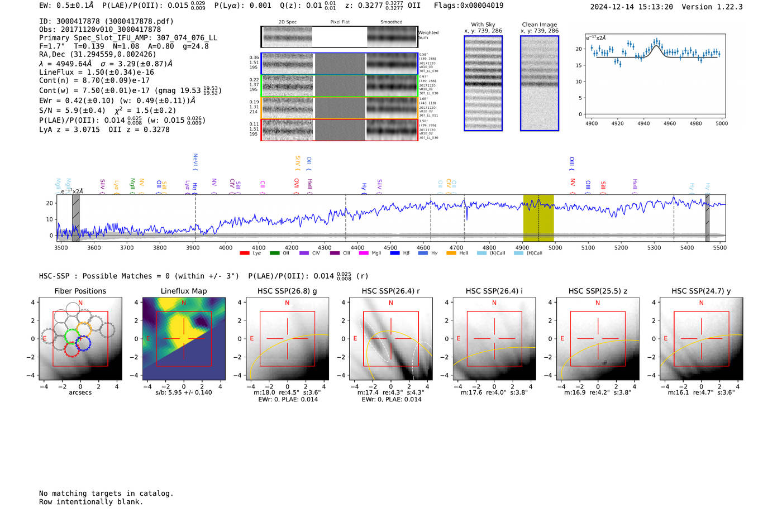Click the green dashed fiber circle
782x532 pixels.
tap(73, 336)
